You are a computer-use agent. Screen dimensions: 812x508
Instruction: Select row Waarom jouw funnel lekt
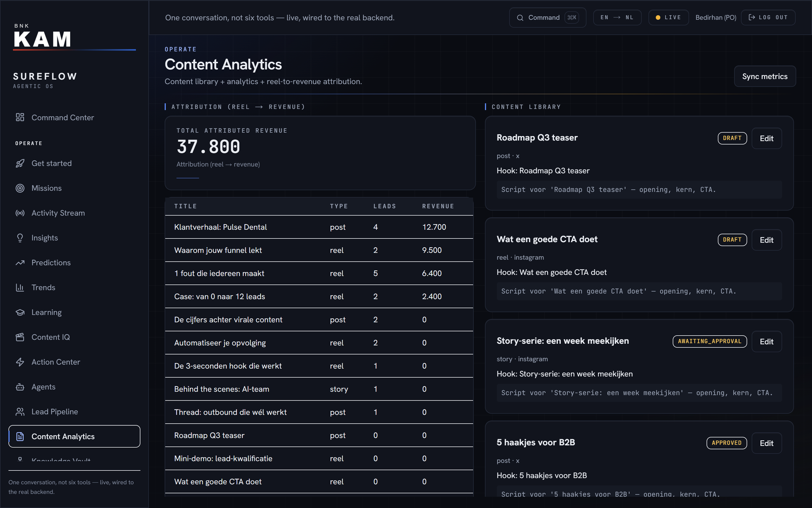[x=319, y=250]
